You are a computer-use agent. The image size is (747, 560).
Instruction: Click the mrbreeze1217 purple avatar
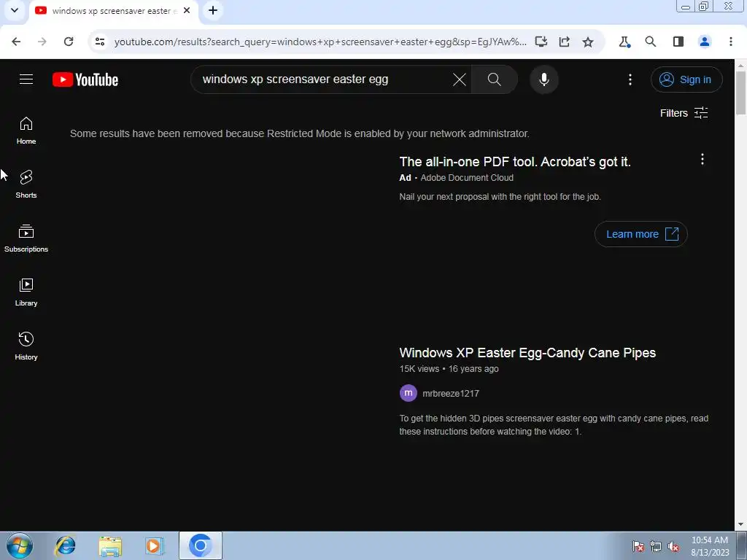click(409, 393)
